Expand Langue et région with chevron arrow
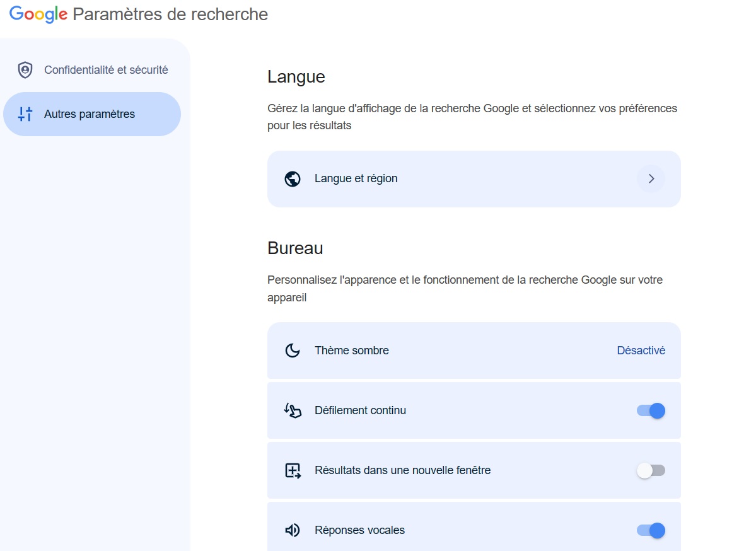 (651, 179)
